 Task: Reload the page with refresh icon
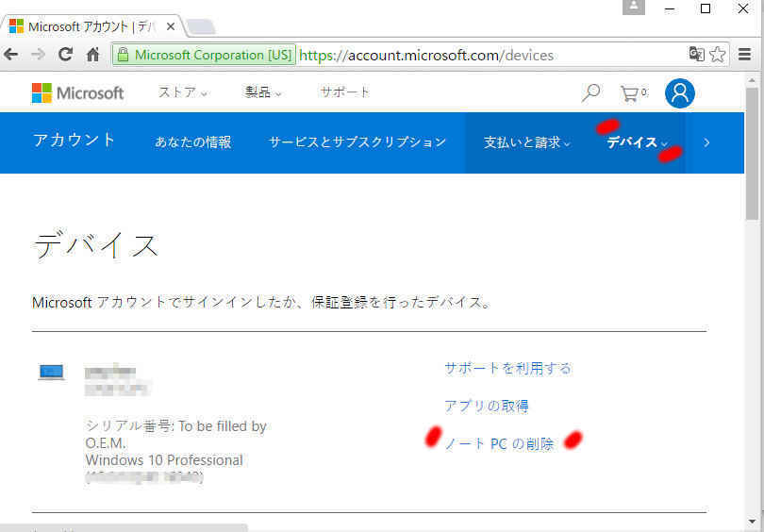pyautogui.click(x=65, y=54)
